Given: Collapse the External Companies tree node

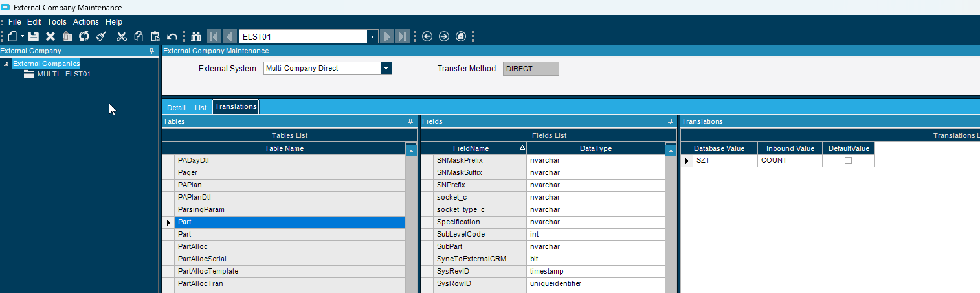Looking at the screenshot, I should pos(6,64).
